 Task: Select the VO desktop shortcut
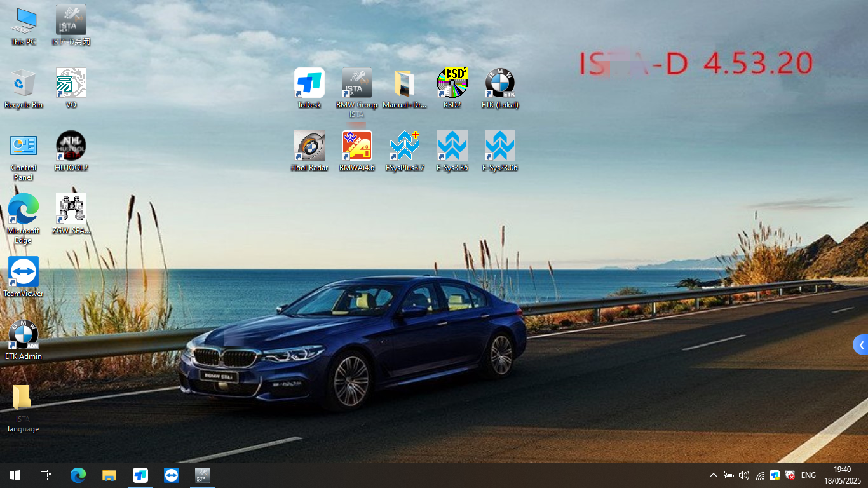point(71,83)
